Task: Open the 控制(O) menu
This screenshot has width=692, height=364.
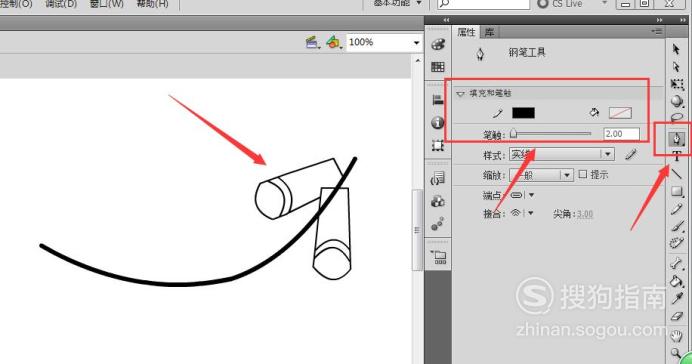Action: tap(16, 4)
